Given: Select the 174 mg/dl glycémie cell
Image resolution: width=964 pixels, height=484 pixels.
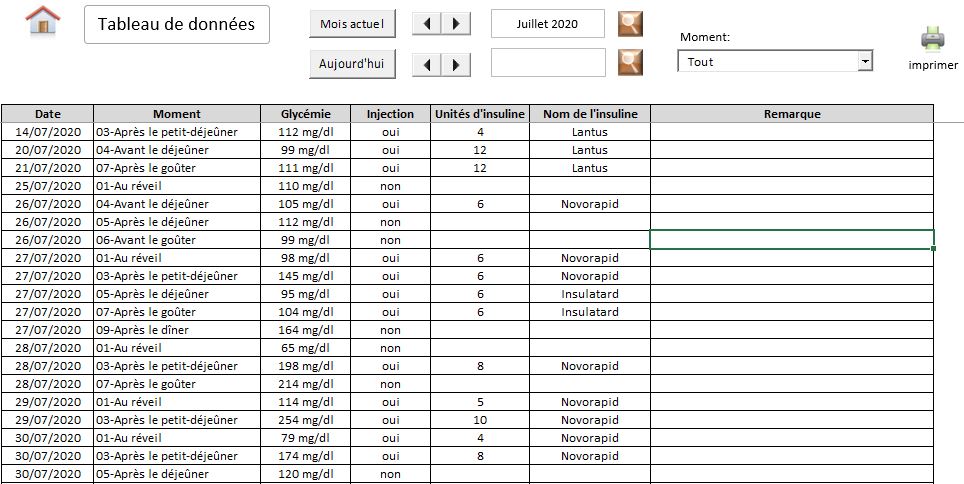Looking at the screenshot, I should coord(306,456).
